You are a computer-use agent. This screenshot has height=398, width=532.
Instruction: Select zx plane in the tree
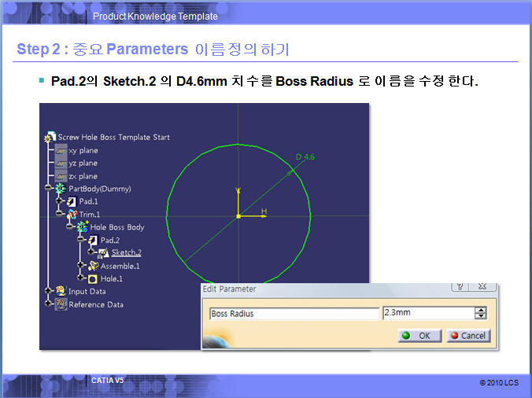[x=83, y=176]
